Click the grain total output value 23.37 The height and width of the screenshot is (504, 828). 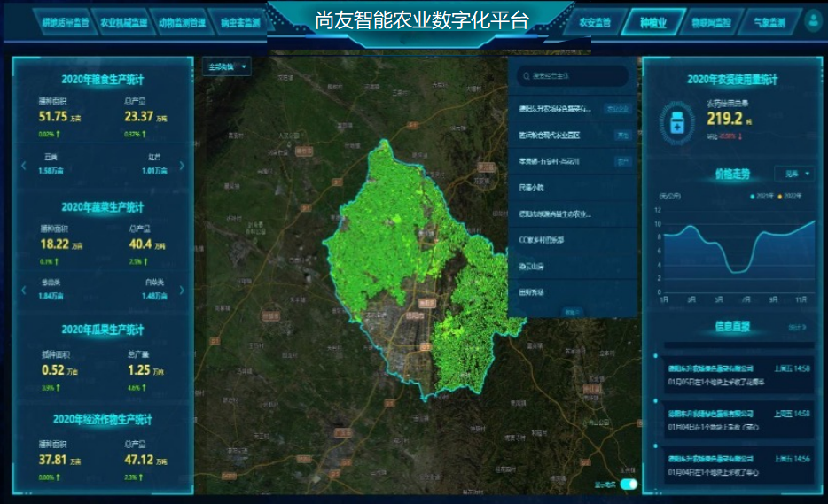(138, 117)
